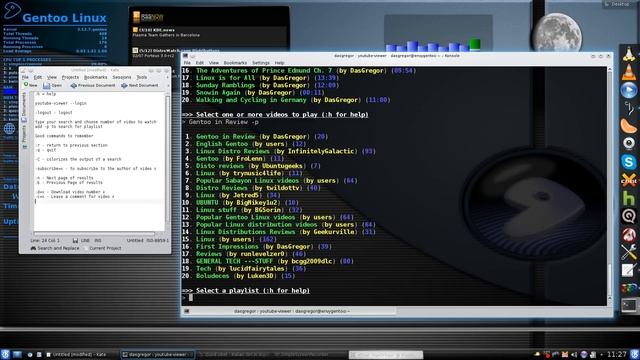Image resolution: width=640 pixels, height=360 pixels.
Task: Go to Previous Document in Kate
Action: tap(93, 85)
